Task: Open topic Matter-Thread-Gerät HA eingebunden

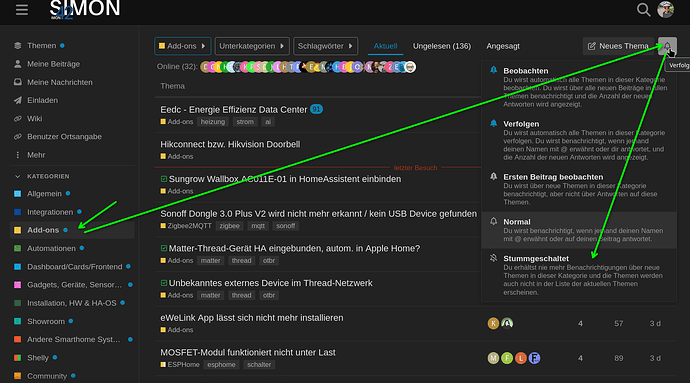Action: (294, 249)
